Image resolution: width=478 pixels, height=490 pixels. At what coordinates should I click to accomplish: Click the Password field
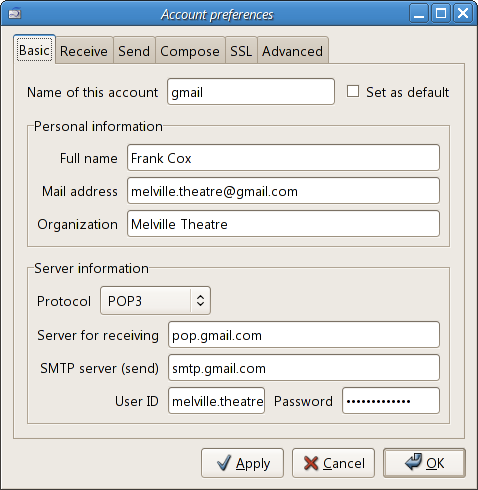click(391, 401)
